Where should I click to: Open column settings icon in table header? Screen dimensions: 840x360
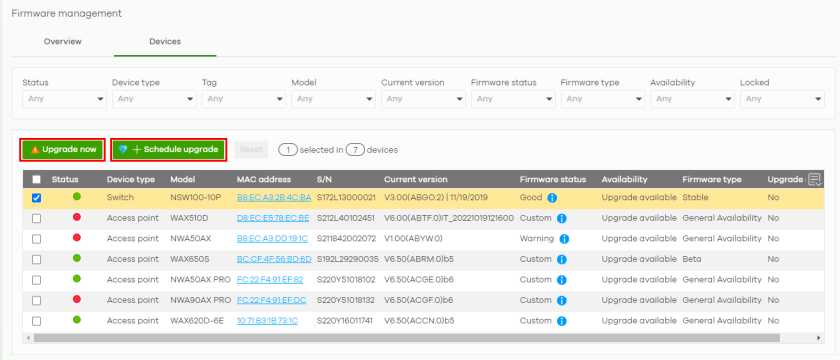click(814, 179)
